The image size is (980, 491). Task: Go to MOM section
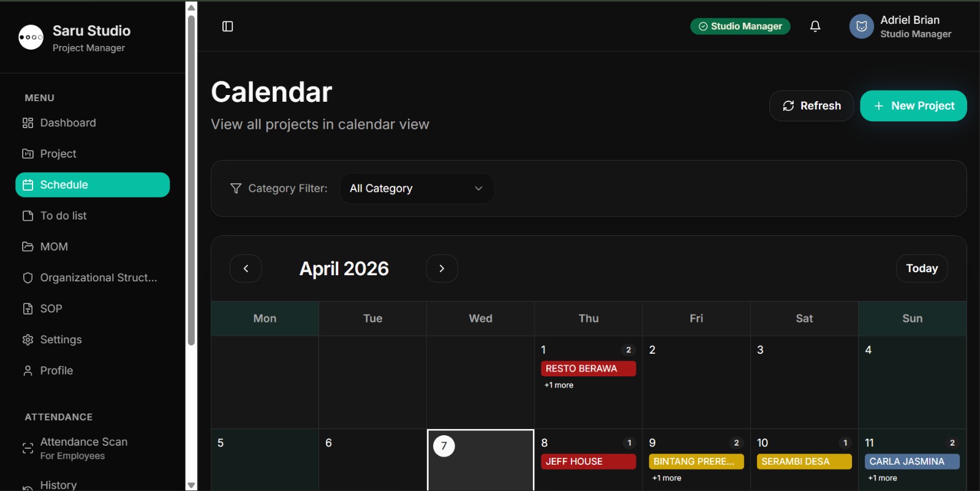tap(92, 246)
